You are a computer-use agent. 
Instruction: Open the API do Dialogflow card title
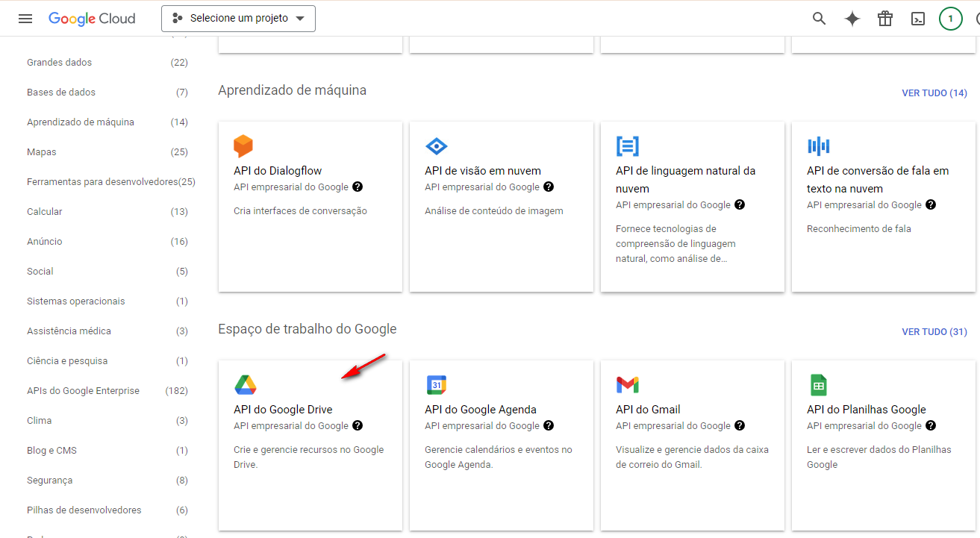[x=278, y=171]
